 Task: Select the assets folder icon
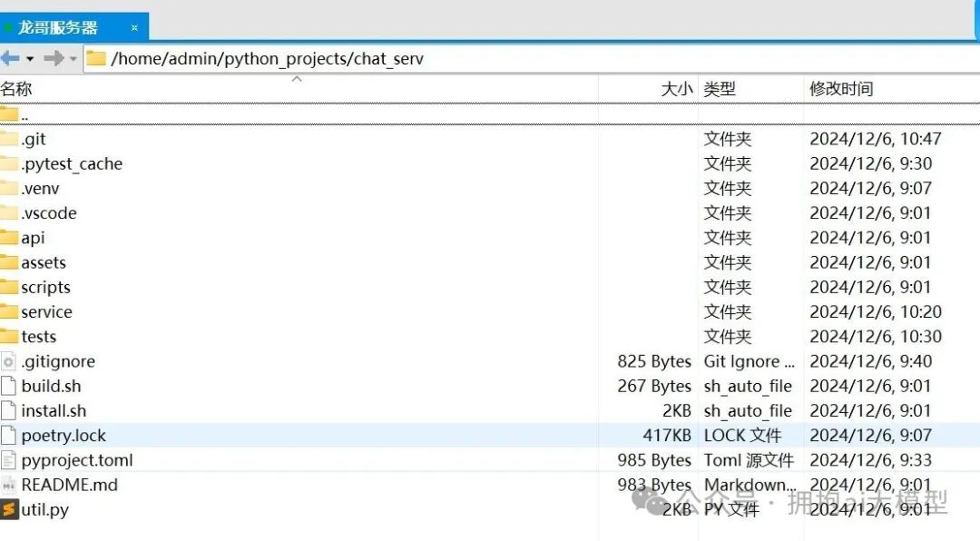[x=9, y=262]
